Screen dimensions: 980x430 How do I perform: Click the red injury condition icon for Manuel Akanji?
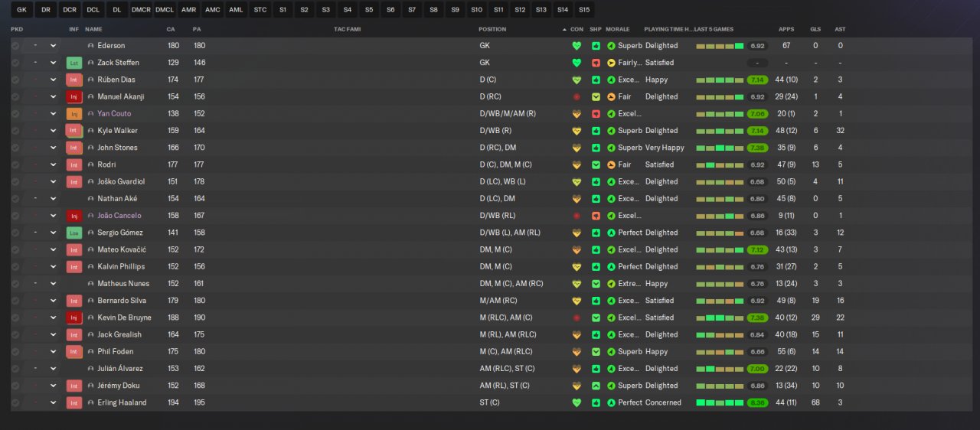click(577, 97)
